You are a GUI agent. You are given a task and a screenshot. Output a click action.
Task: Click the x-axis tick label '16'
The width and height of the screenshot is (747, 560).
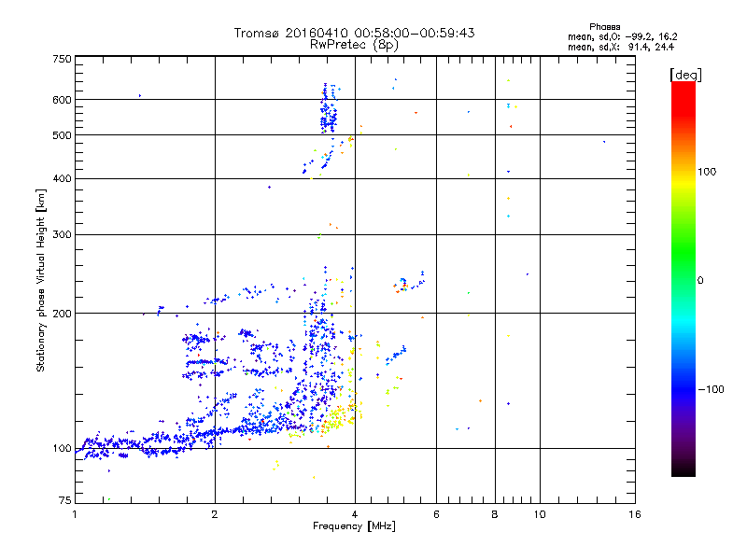(635, 514)
